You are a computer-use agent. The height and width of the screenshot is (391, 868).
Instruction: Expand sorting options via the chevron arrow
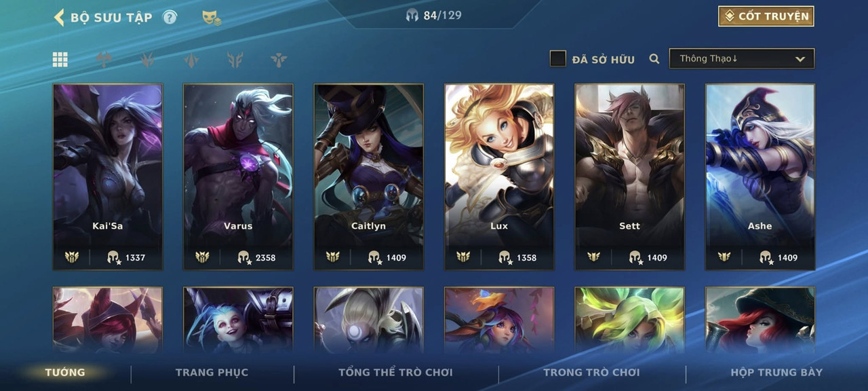coord(800,59)
